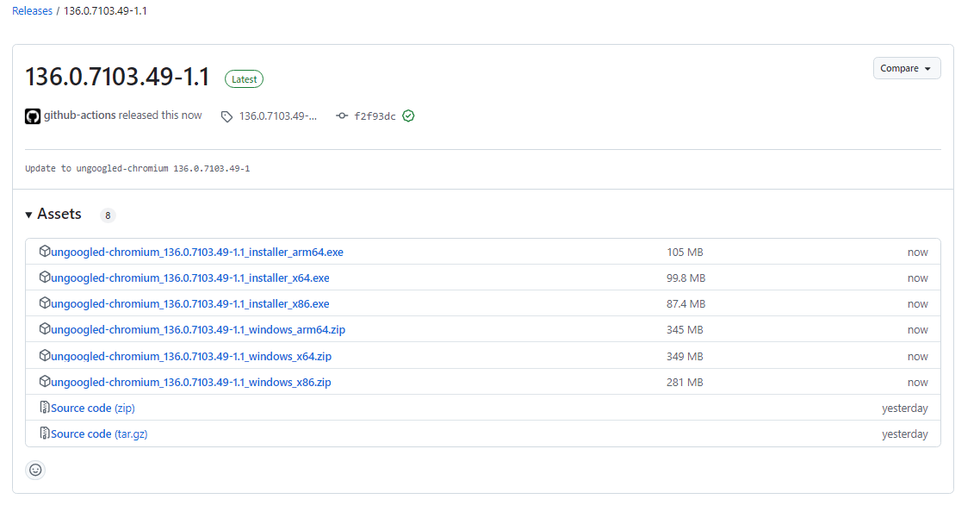
Task: Click the 87.4 MB size text
Action: (685, 304)
